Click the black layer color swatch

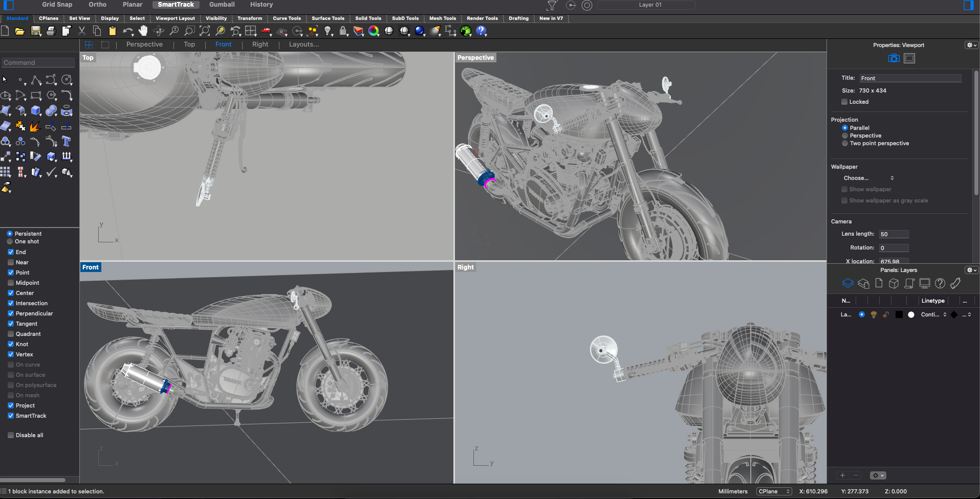(x=899, y=315)
